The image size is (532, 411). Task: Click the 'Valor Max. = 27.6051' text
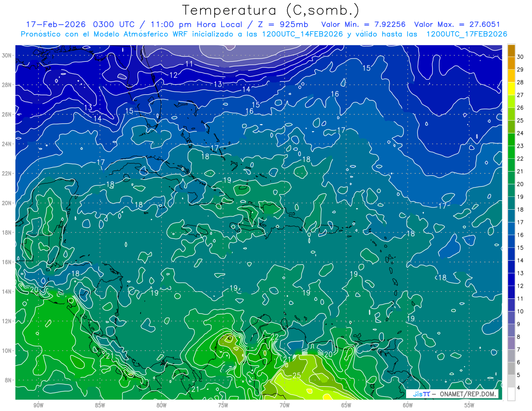tap(457, 24)
